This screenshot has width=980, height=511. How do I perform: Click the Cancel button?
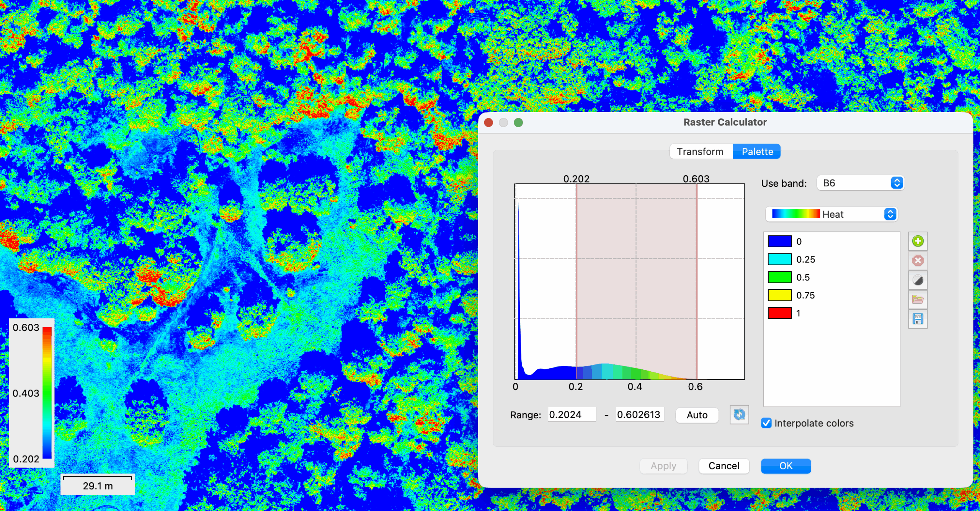[724, 466]
